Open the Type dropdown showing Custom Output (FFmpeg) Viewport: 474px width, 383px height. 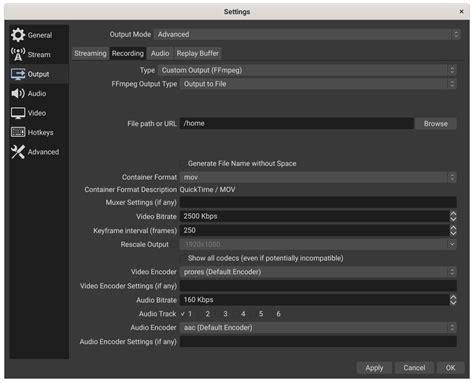click(307, 70)
